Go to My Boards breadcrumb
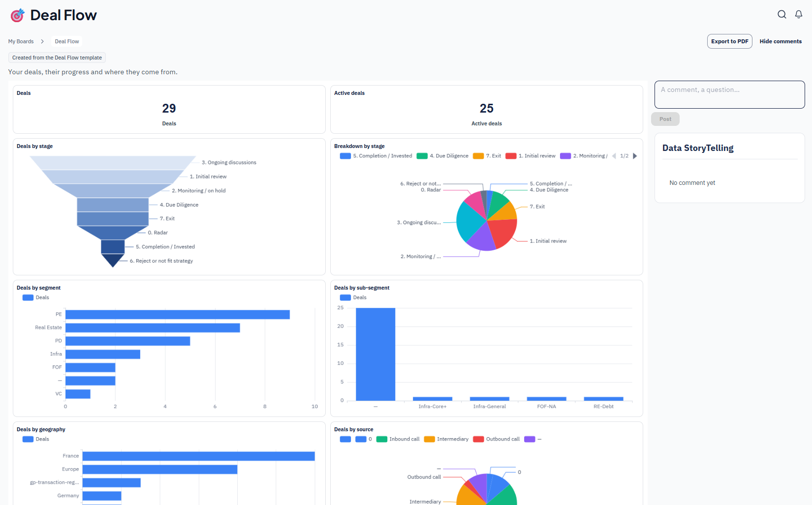 click(x=21, y=41)
